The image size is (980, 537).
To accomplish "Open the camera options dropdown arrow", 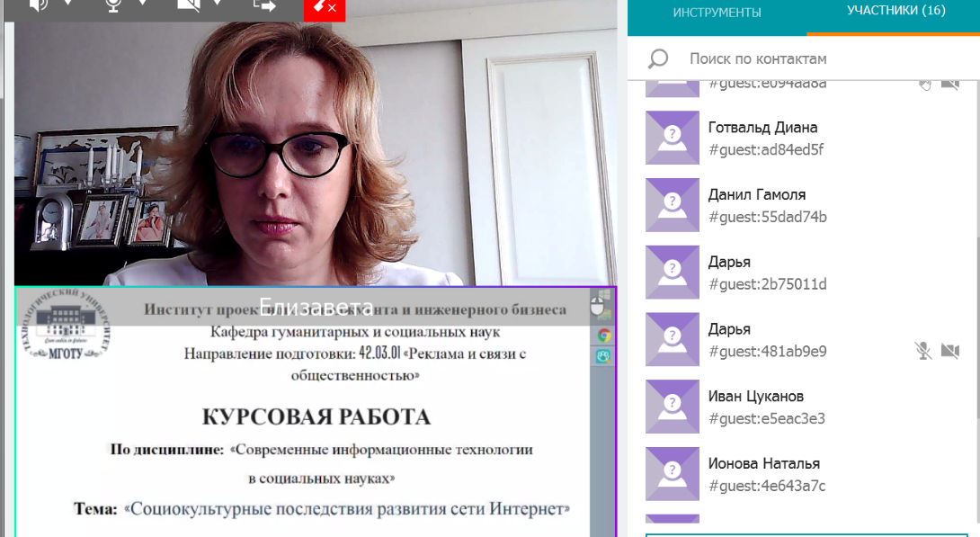I will click(x=218, y=4).
